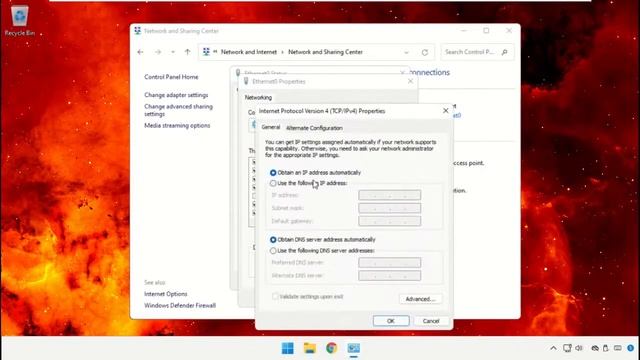Switch to Alternate Configuration tab
640x360 pixels.
click(x=314, y=128)
